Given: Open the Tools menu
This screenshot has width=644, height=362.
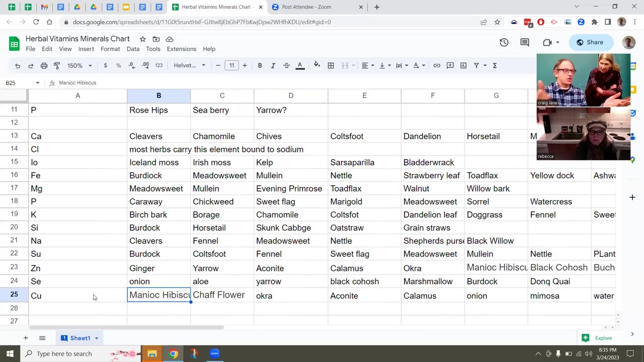Looking at the screenshot, I should pos(153,49).
